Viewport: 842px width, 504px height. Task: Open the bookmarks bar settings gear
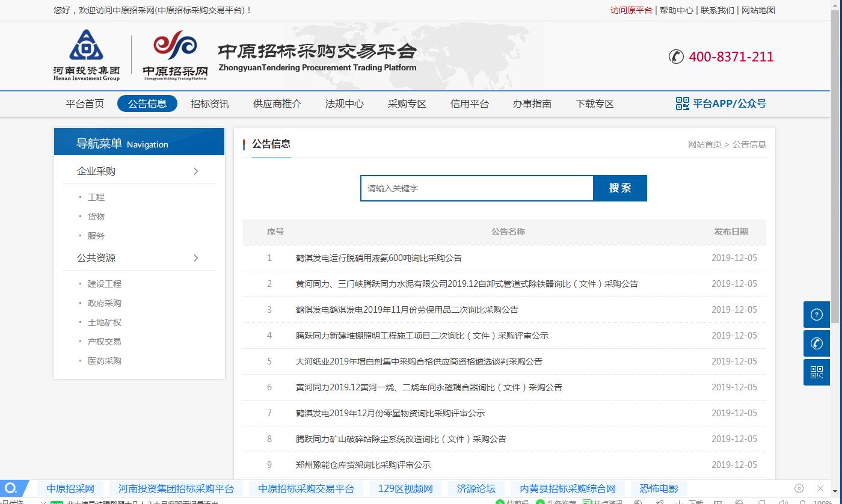coord(799,488)
